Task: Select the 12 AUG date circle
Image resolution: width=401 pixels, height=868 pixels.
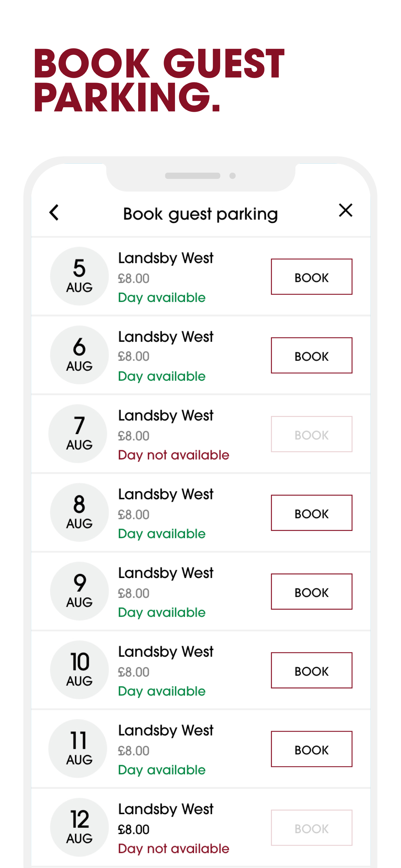Action: 79,827
